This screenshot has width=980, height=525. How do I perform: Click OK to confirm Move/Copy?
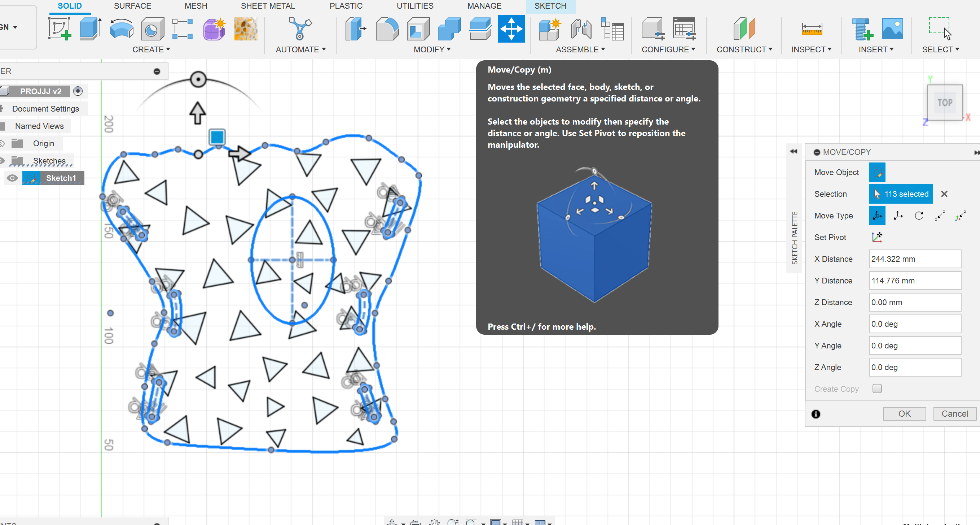click(905, 413)
